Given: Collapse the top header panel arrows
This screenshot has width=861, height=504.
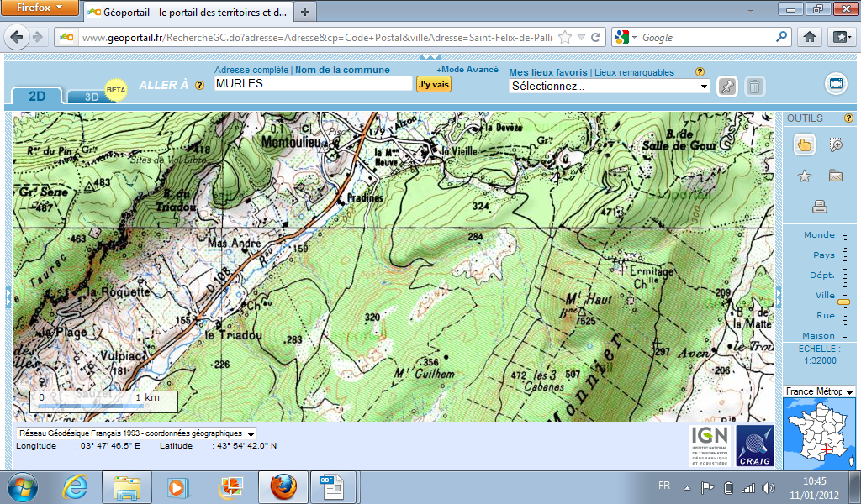Looking at the screenshot, I should 430,57.
